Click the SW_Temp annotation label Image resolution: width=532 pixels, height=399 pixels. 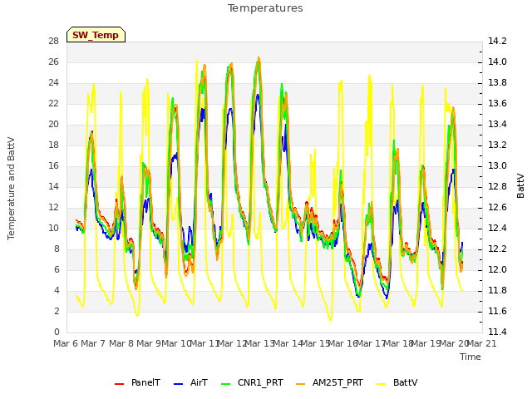(96, 35)
